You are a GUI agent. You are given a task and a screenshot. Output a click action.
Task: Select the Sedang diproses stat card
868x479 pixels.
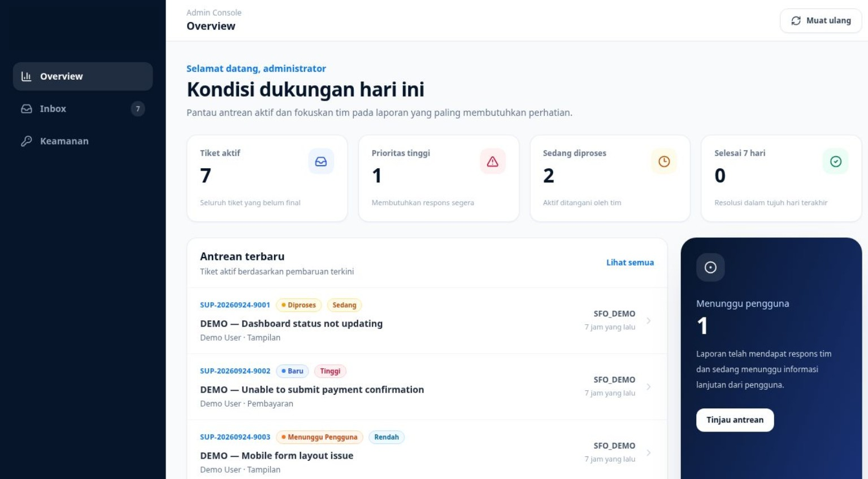[x=610, y=178]
